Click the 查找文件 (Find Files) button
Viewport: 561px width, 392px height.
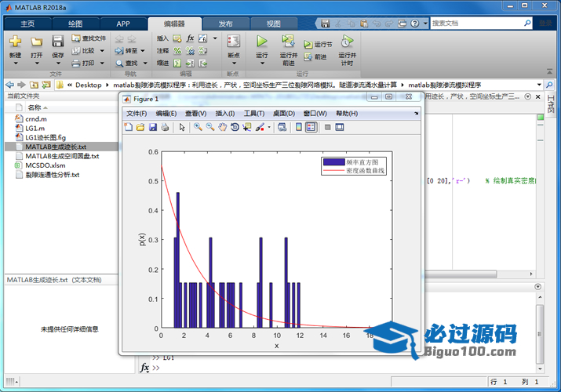click(x=89, y=38)
